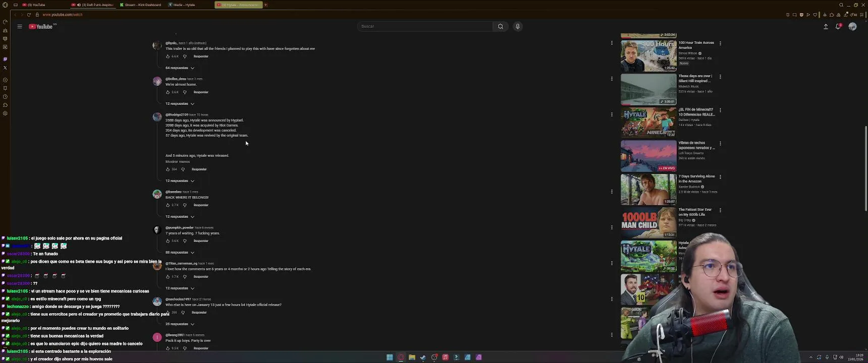Open the X icon in browser sidebar
Viewport: 868px width, 363px height.
(5, 68)
